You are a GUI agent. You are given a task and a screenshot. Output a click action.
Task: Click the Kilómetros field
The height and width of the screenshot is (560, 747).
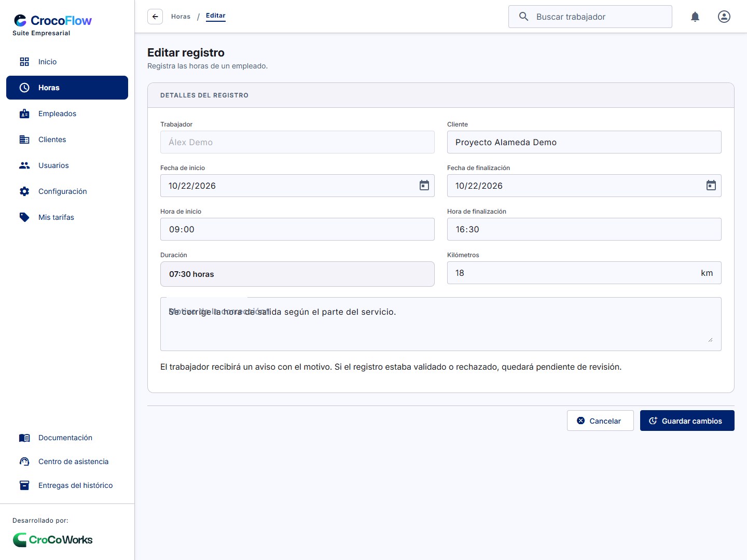(584, 273)
